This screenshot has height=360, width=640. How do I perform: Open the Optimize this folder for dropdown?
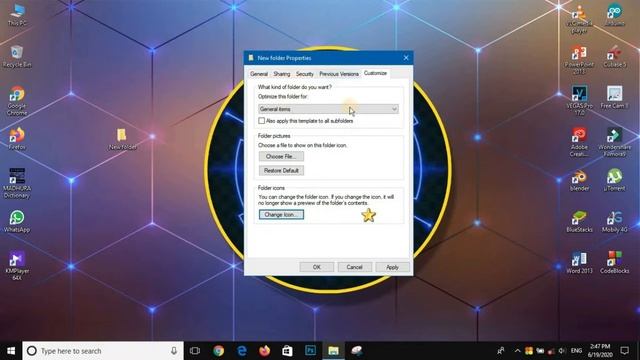(328, 109)
